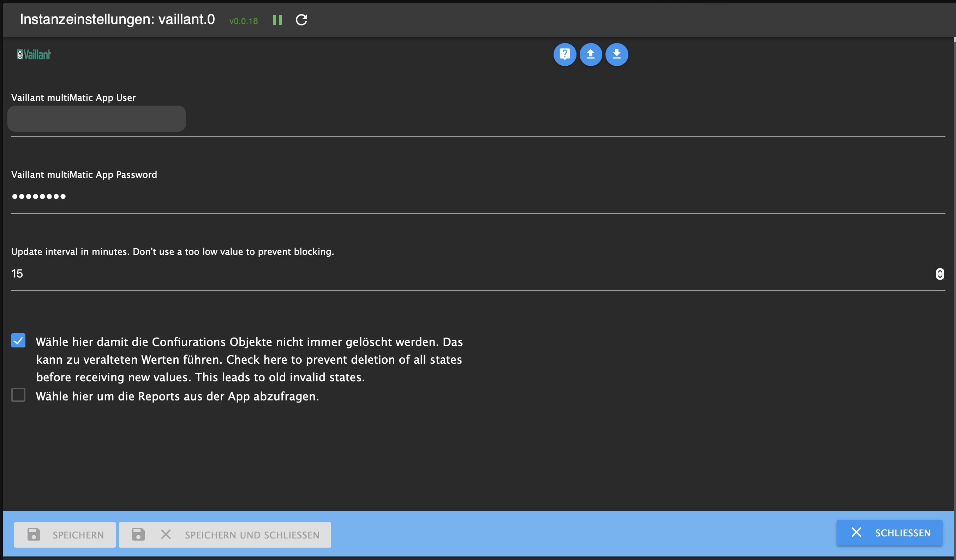Reload the instance settings
956x560 pixels.
(301, 20)
